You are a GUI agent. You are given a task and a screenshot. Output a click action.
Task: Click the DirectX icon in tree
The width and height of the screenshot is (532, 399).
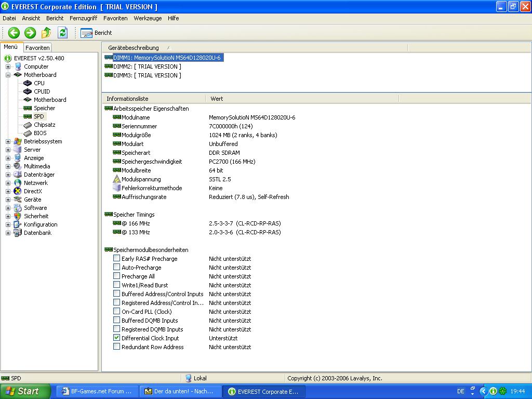18,191
